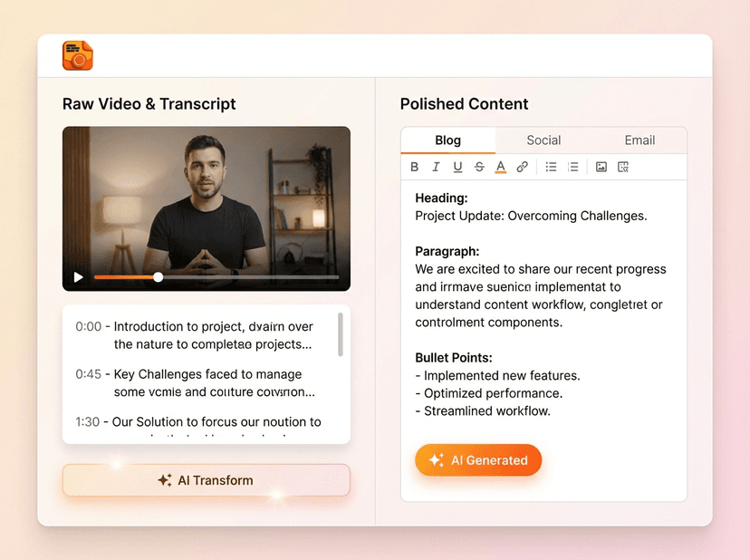Open the Blog tab
This screenshot has width=750, height=560.
[447, 140]
